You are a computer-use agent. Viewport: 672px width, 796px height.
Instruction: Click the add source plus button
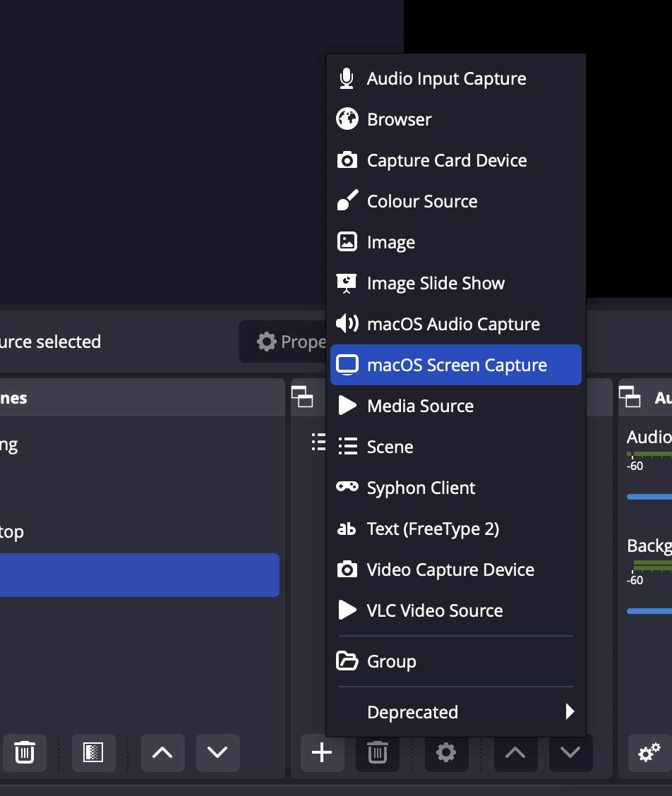pyautogui.click(x=322, y=752)
